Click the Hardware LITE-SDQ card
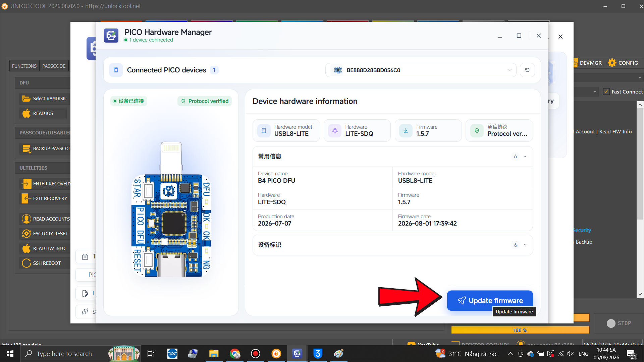This screenshot has height=362, width=644. (x=357, y=130)
